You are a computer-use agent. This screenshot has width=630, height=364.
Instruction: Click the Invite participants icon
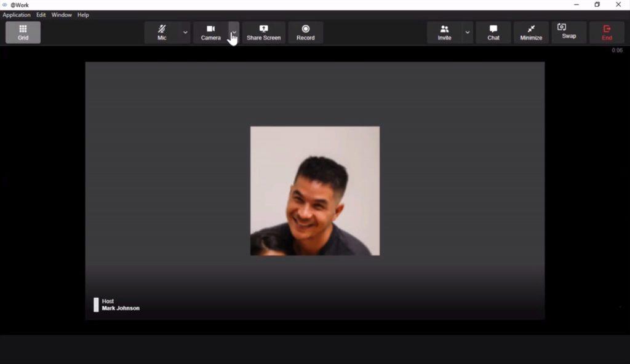[444, 32]
